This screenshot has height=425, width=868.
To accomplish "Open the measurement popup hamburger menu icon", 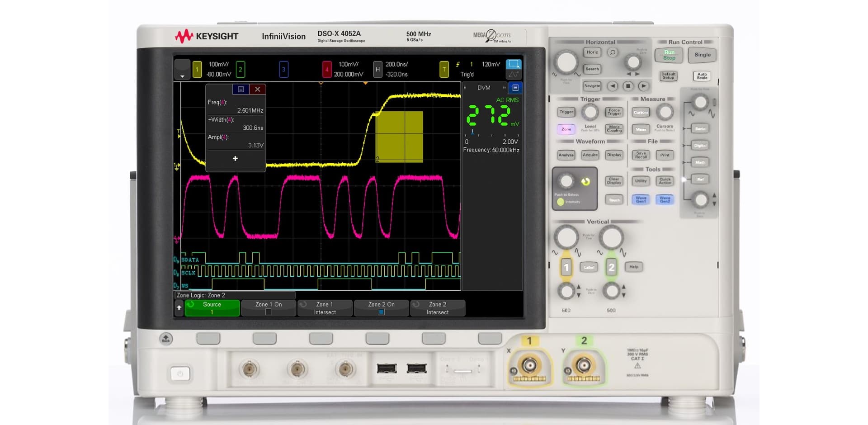I will [x=241, y=89].
